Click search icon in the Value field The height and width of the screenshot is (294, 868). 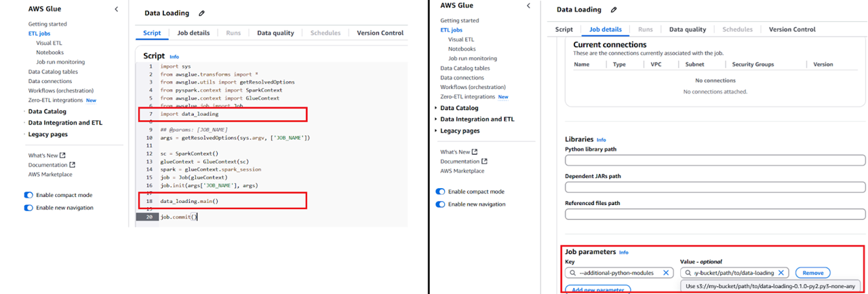688,272
